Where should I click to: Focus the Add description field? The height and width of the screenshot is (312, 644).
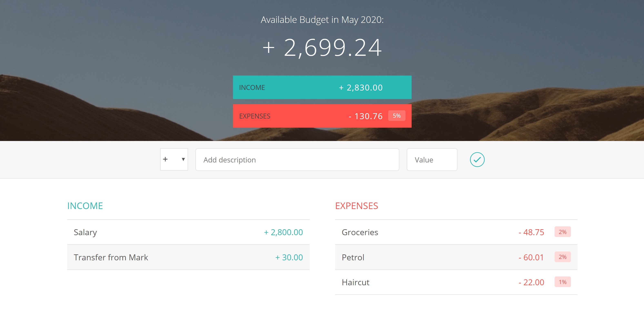pyautogui.click(x=297, y=160)
